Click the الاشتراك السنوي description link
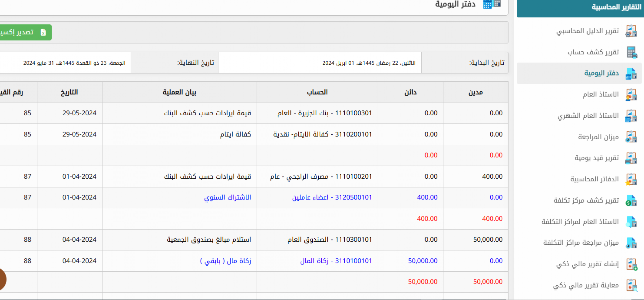 point(227,197)
